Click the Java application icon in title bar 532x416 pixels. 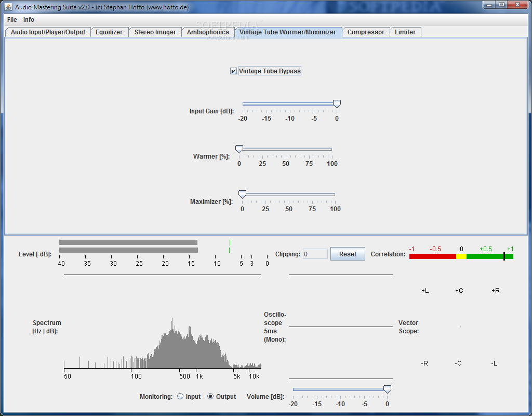[x=8, y=7]
